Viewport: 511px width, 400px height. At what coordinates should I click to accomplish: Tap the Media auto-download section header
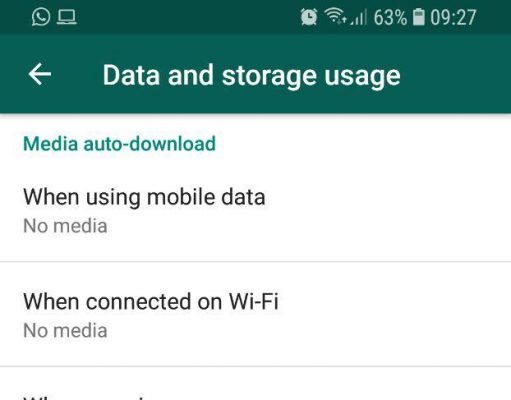click(119, 144)
